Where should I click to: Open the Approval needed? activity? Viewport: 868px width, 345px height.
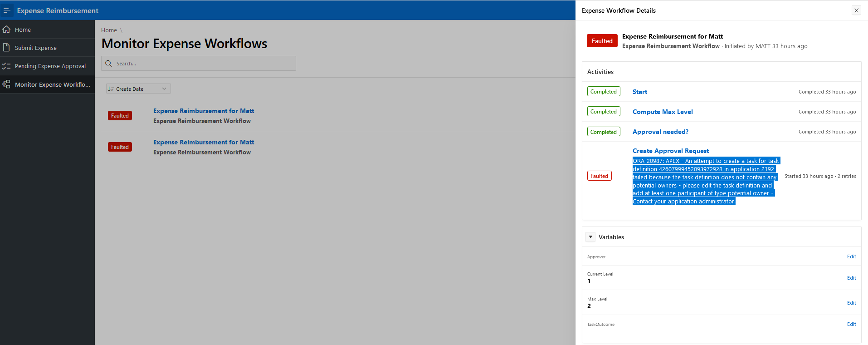pyautogui.click(x=660, y=132)
